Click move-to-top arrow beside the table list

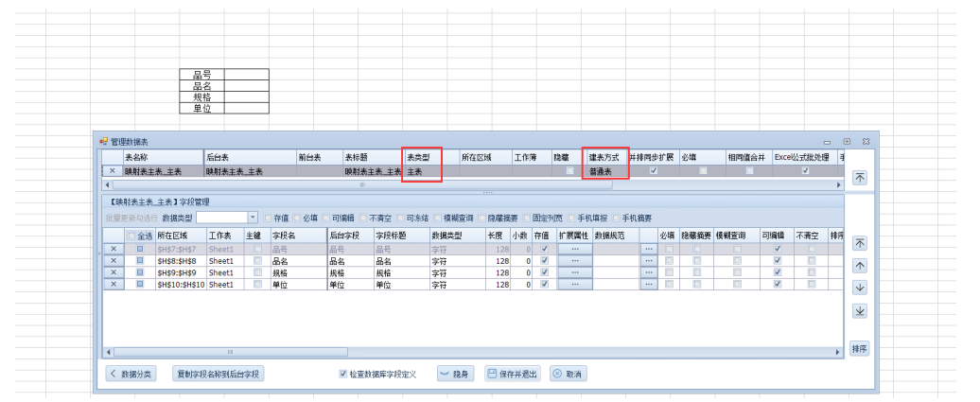point(859,177)
